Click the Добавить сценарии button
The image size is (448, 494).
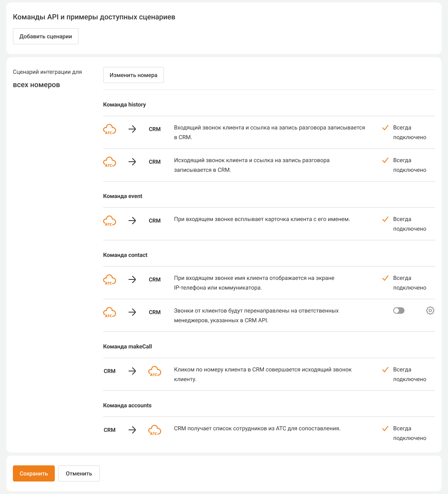pos(46,36)
